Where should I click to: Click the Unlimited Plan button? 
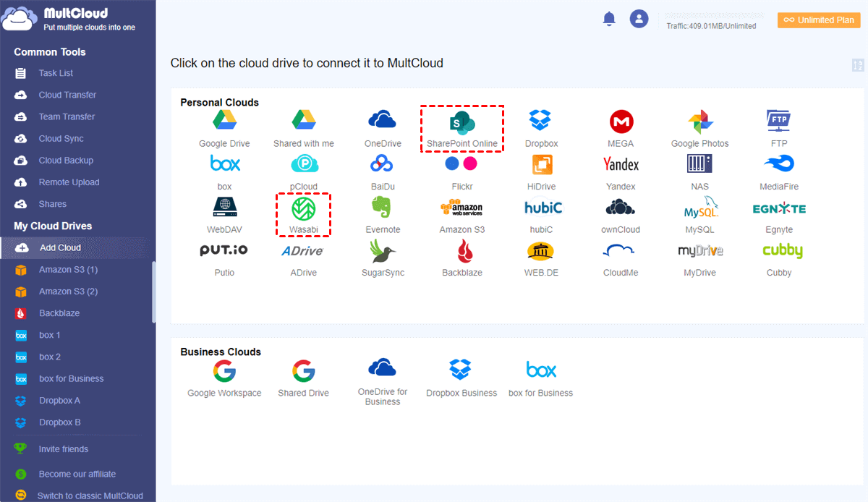(819, 20)
